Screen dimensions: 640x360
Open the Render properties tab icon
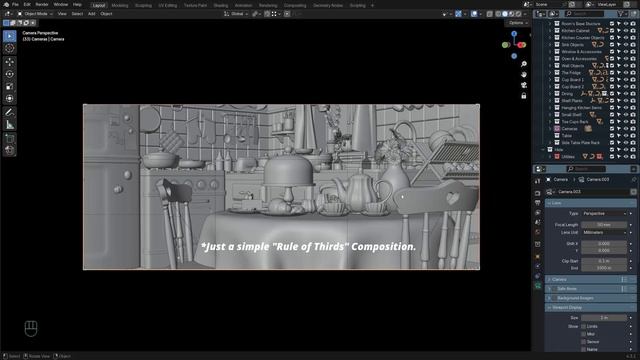click(538, 193)
